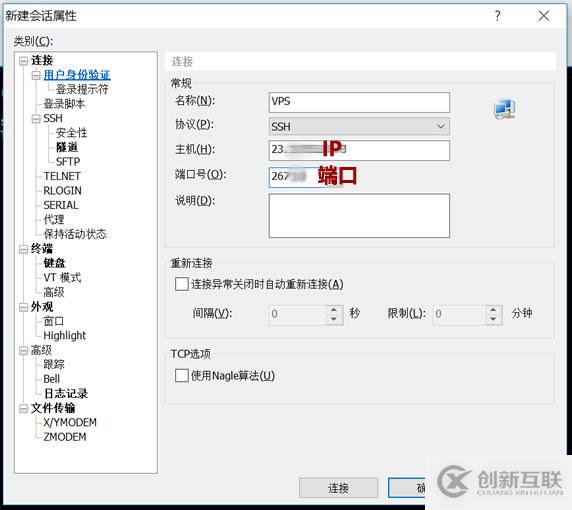Select 隧道 under SSH
Viewport: 572px width, 510px height.
pos(67,147)
